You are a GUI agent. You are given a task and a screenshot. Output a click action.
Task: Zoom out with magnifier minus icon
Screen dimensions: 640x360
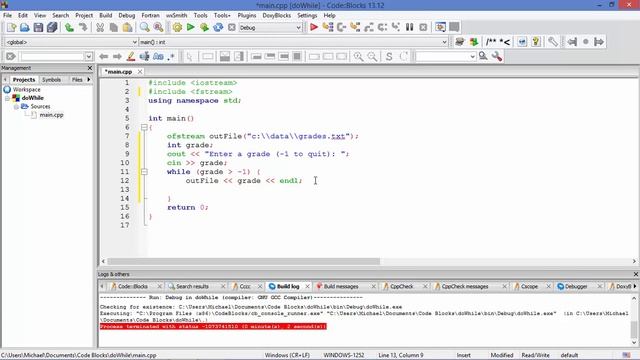tap(372, 56)
